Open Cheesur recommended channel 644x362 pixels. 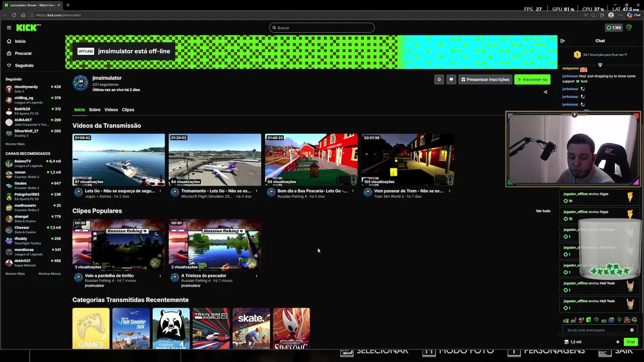33,230
